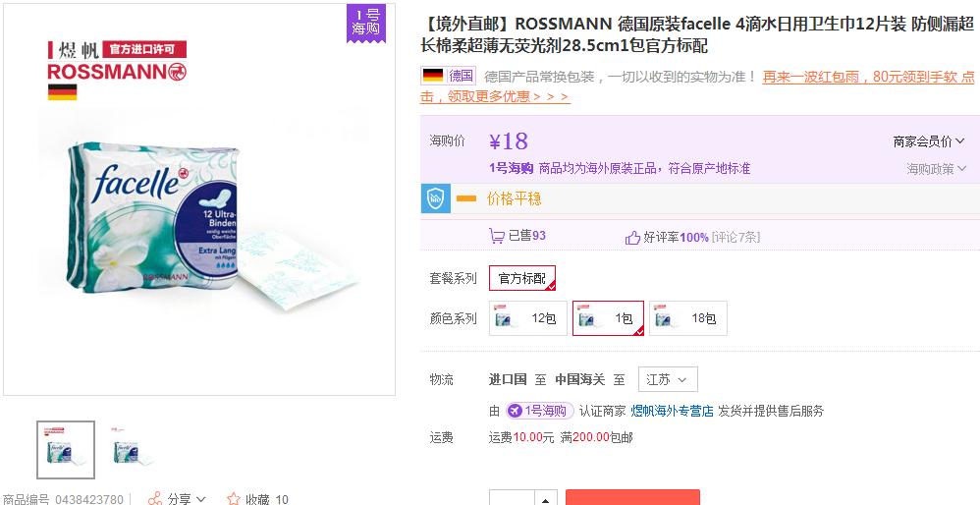980x505 pixels.
Task: Select the 官方标配 package option
Action: pos(522,278)
